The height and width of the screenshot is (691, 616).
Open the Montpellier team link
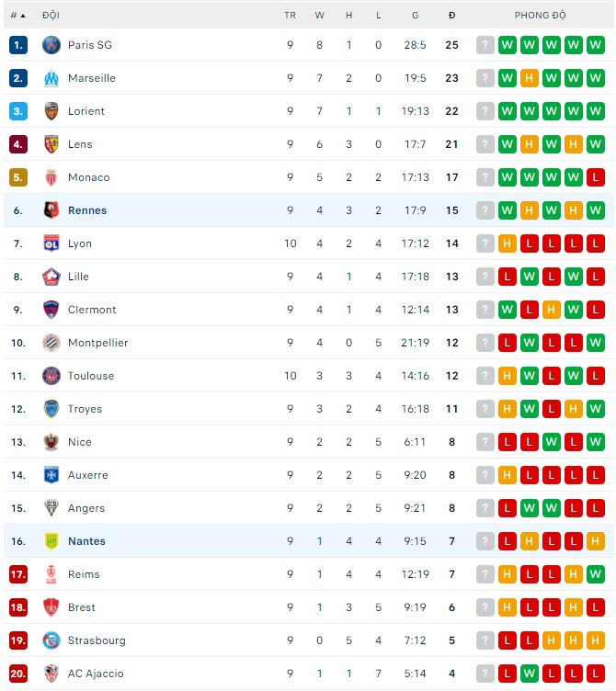coord(97,343)
